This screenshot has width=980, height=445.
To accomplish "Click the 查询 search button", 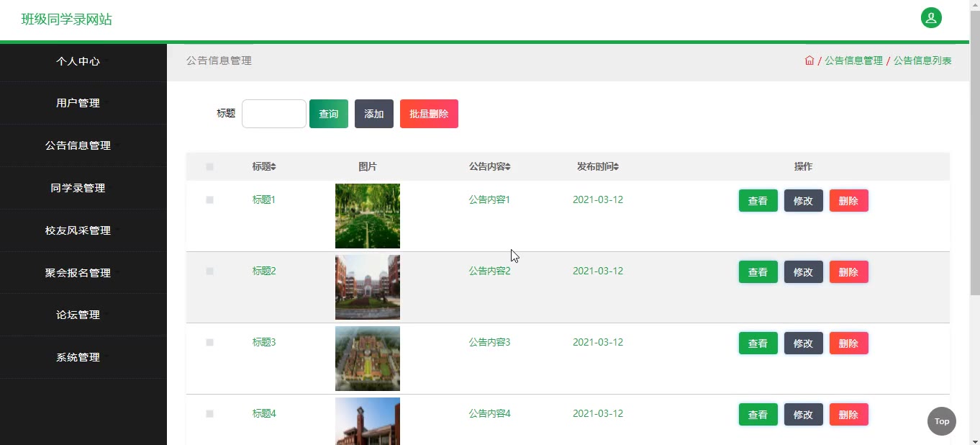I will pos(329,114).
